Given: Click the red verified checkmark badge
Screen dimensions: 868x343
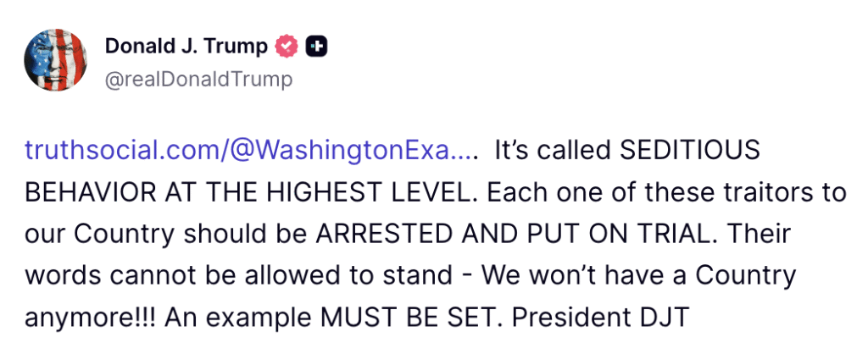Looking at the screenshot, I should [288, 47].
